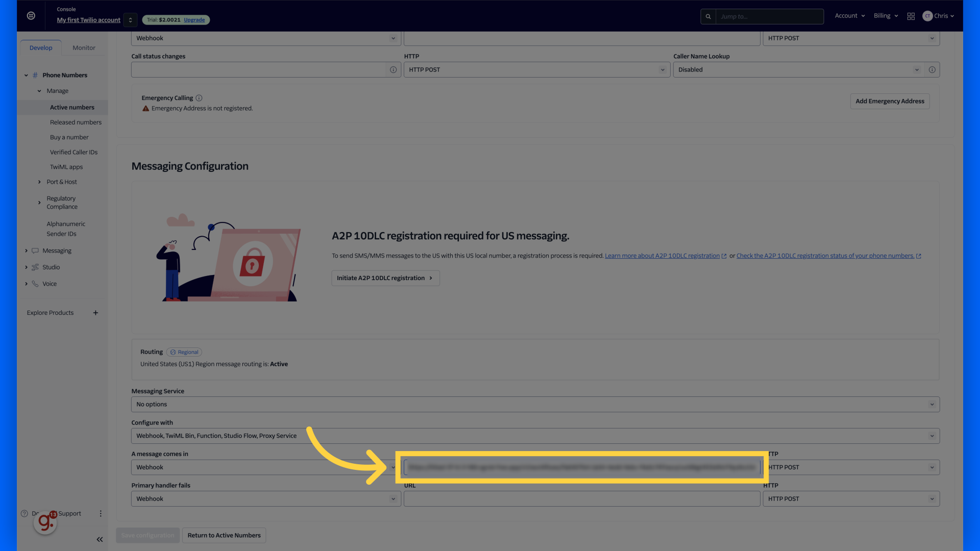The height and width of the screenshot is (551, 980).
Task: Collapse the Phone Numbers section
Action: pos(26,76)
